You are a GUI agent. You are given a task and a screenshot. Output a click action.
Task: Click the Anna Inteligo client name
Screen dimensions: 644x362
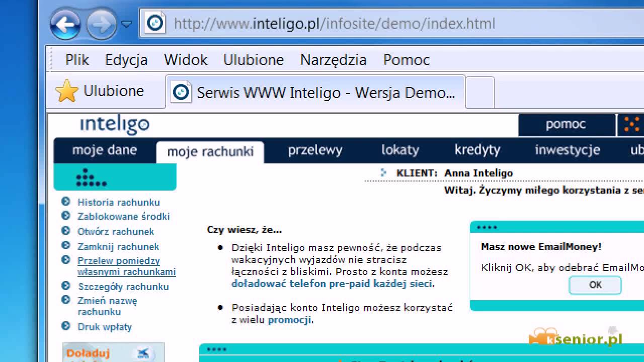(x=478, y=173)
